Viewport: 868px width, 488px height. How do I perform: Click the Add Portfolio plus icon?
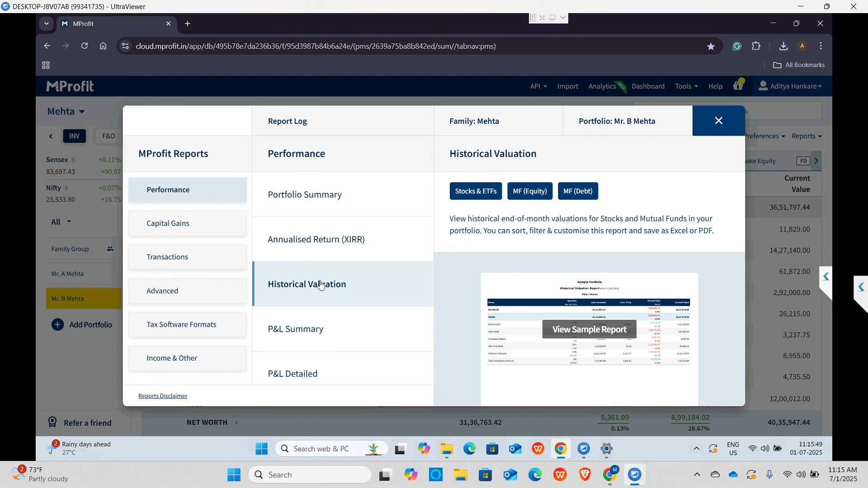pyautogui.click(x=57, y=325)
